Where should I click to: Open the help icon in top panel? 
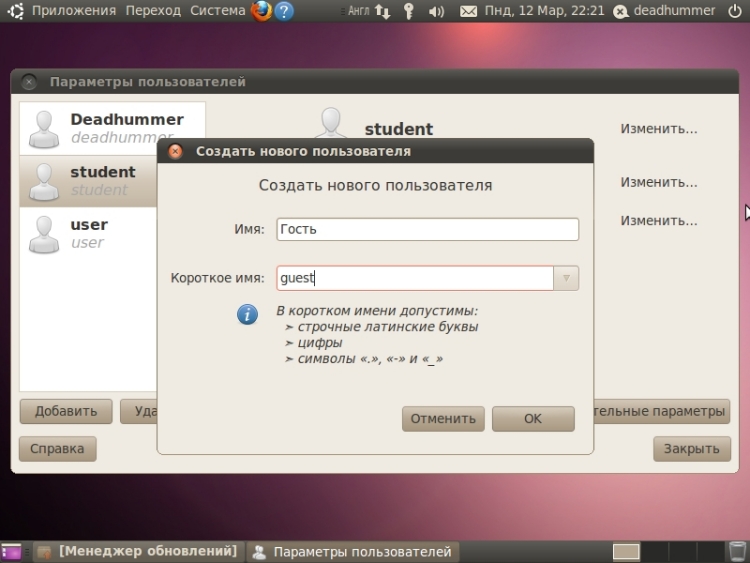[x=285, y=11]
